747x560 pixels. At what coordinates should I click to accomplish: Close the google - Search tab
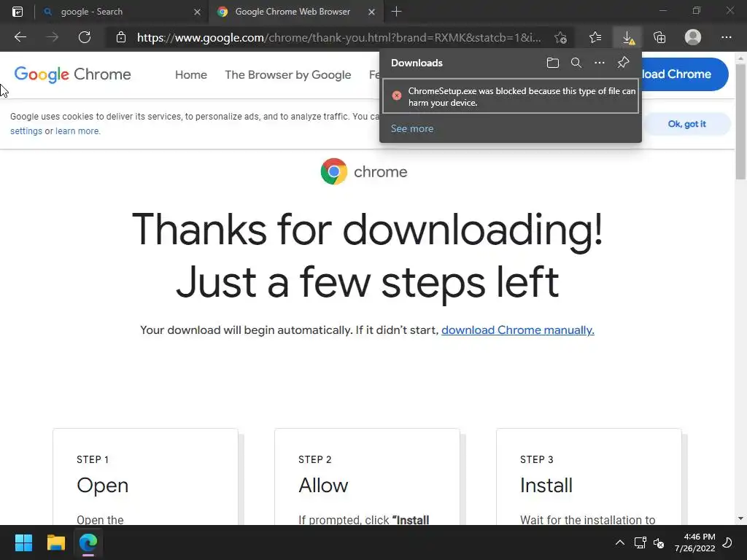point(197,12)
